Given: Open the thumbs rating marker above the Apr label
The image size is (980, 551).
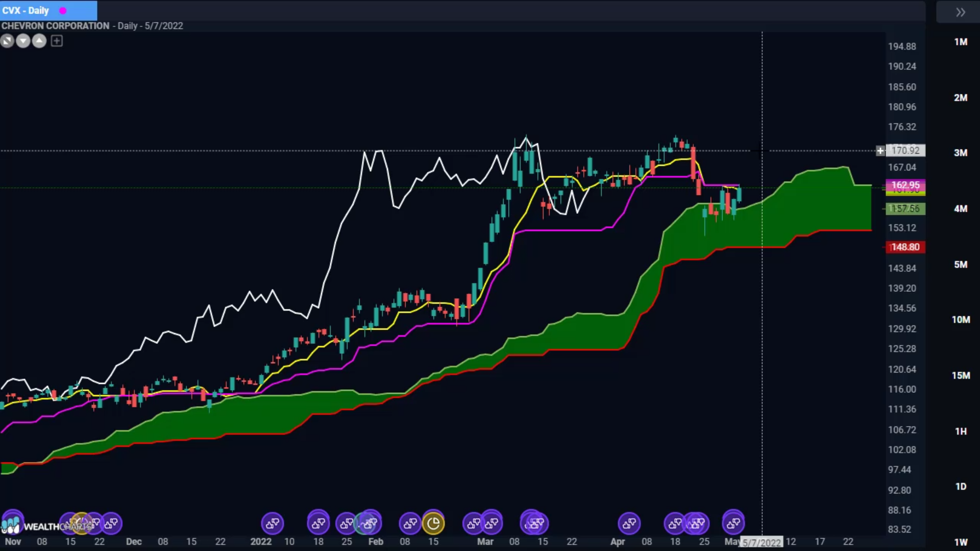Looking at the screenshot, I should pyautogui.click(x=629, y=523).
